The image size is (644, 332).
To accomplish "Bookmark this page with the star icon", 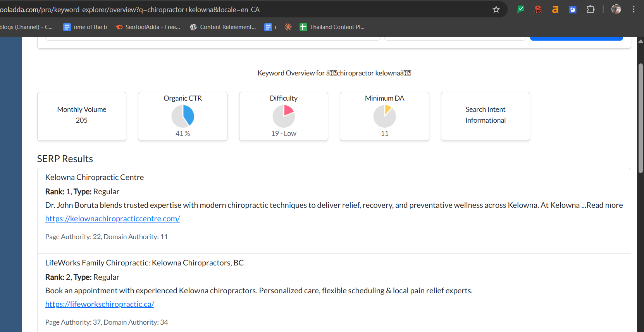I will [x=496, y=10].
